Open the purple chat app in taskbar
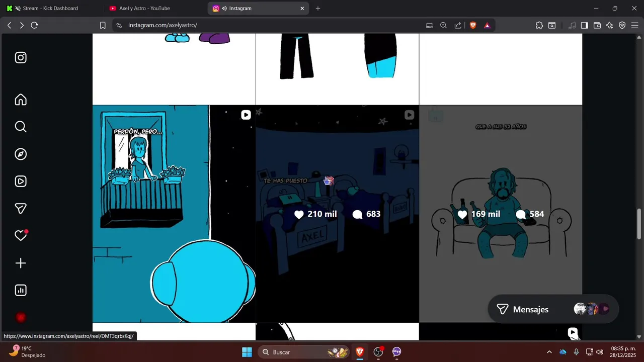The width and height of the screenshot is (644, 362). 397,352
